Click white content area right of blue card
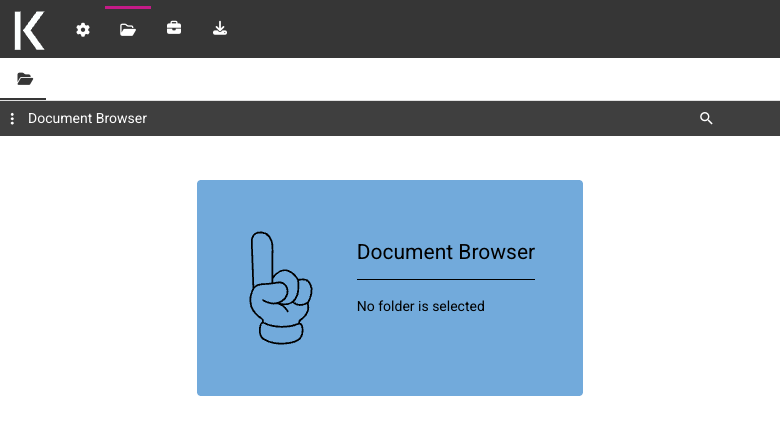 (682, 287)
